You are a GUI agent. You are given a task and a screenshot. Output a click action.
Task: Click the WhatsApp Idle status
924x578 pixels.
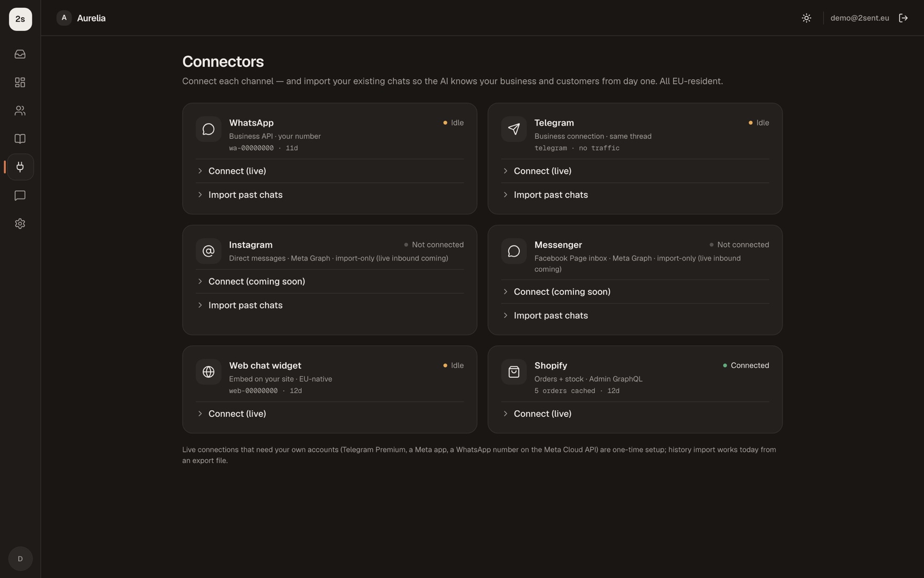coord(454,123)
